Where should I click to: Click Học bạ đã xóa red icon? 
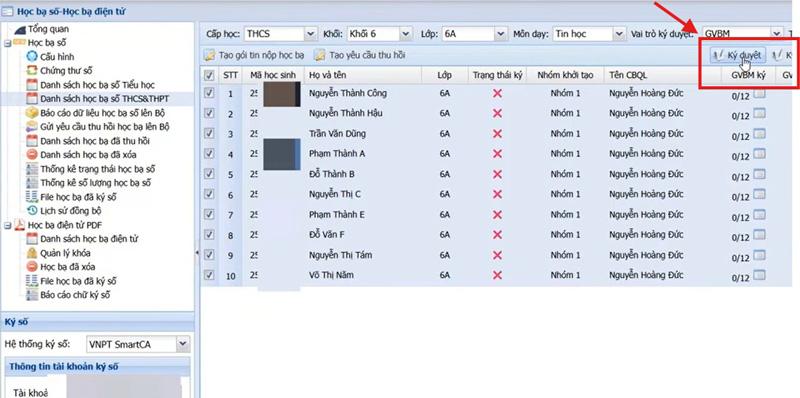point(32,266)
